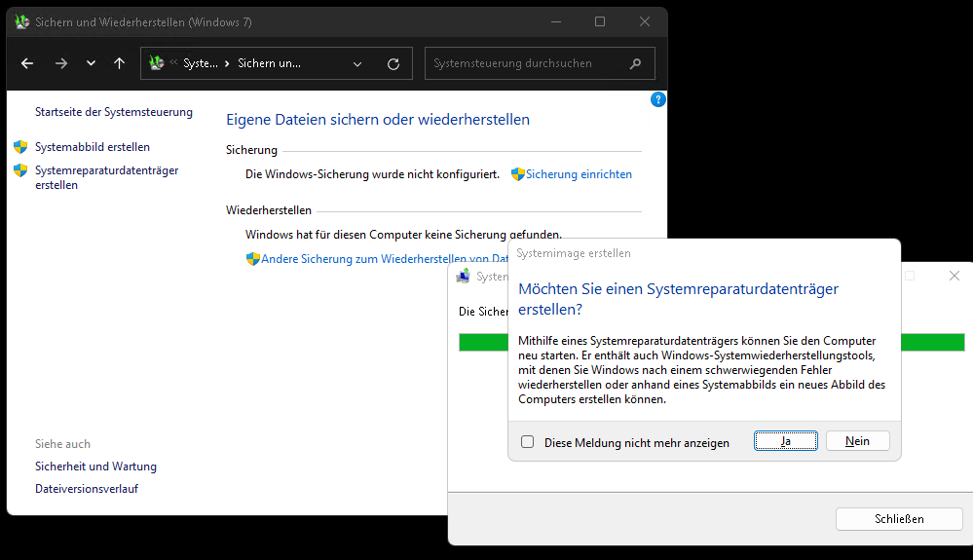The height and width of the screenshot is (560, 973).
Task: Go up one level with up arrow
Action: coord(119,63)
